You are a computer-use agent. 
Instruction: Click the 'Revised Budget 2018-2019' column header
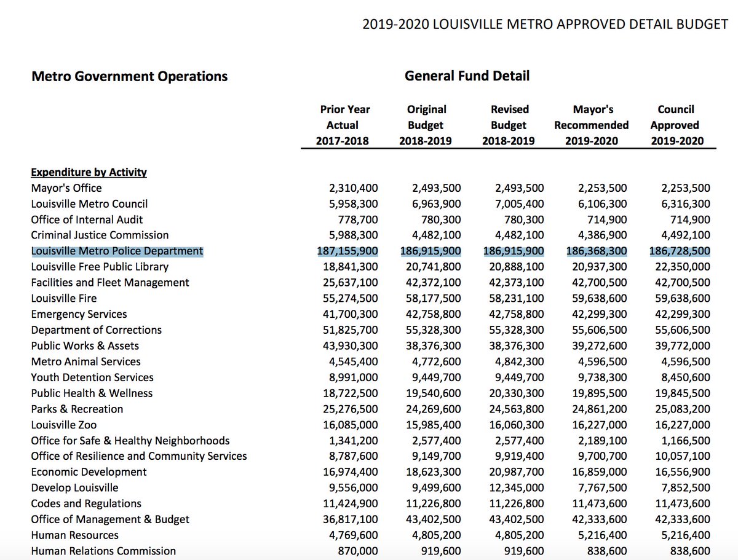click(x=508, y=125)
